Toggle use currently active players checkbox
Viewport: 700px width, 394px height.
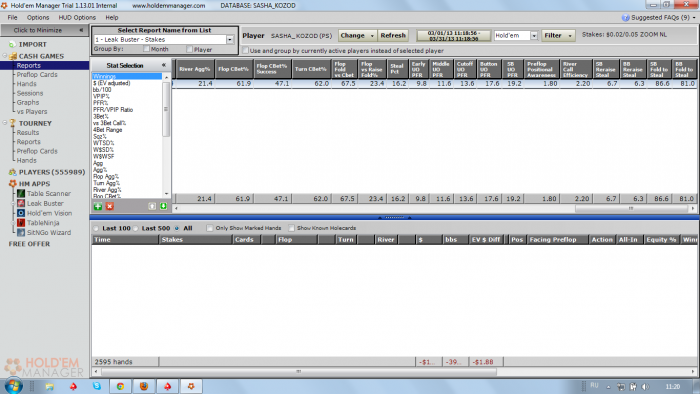(245, 50)
